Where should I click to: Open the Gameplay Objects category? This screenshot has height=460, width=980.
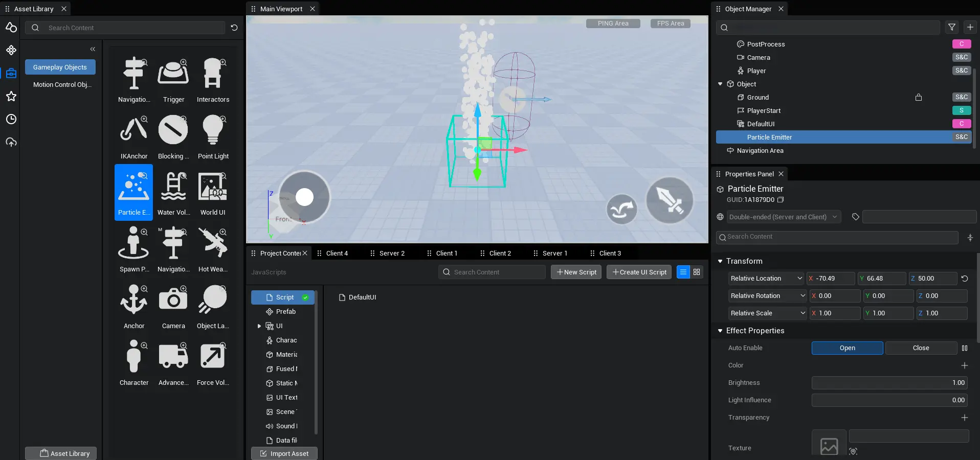(60, 67)
